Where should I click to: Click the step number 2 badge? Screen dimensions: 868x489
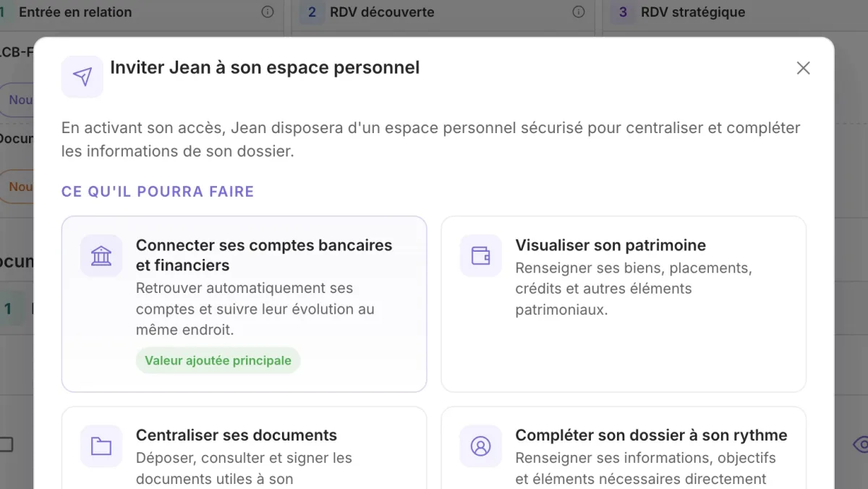coord(312,12)
